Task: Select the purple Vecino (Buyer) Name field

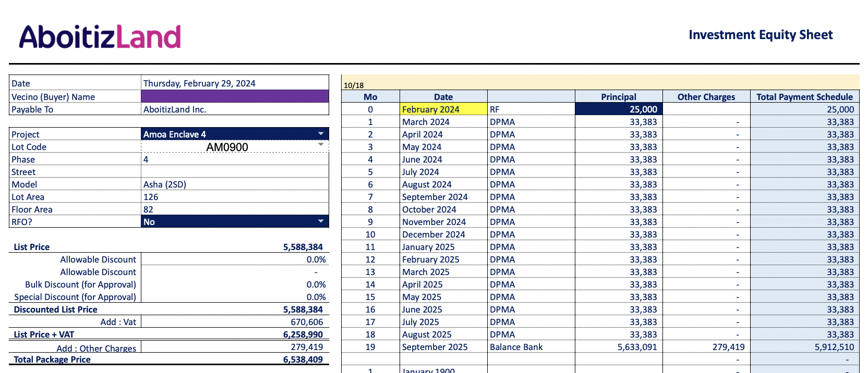Action: coord(235,96)
